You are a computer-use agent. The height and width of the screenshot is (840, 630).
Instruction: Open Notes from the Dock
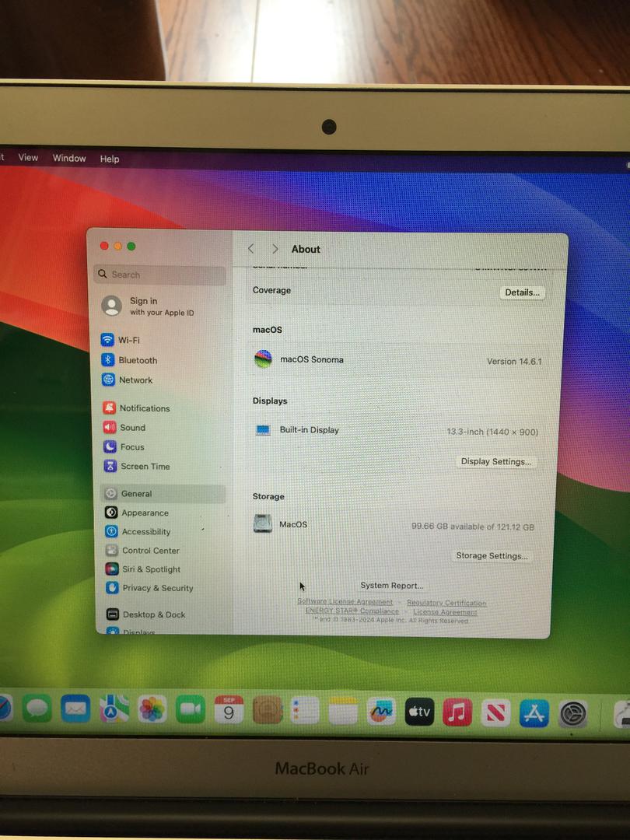(x=343, y=712)
